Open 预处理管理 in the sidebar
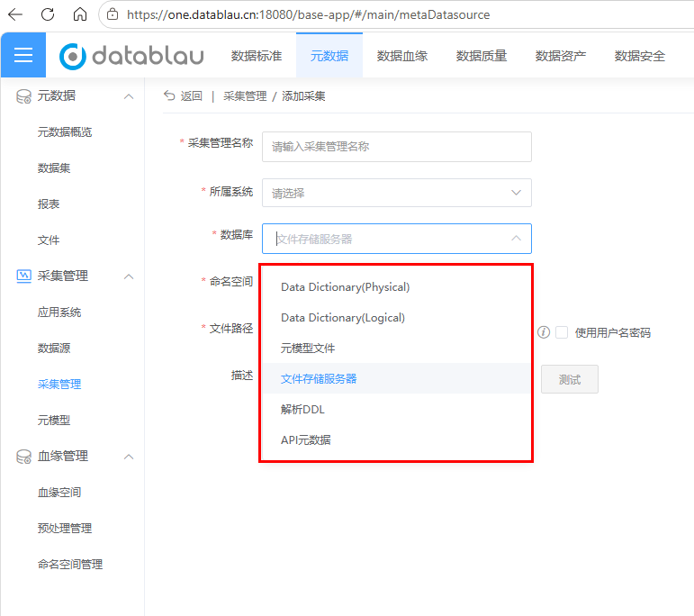The height and width of the screenshot is (616, 694). pyautogui.click(x=65, y=529)
